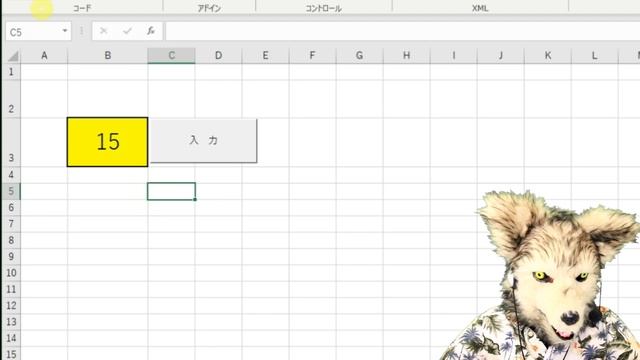
Task: Click the コントロール ribbon group label
Action: (323, 8)
